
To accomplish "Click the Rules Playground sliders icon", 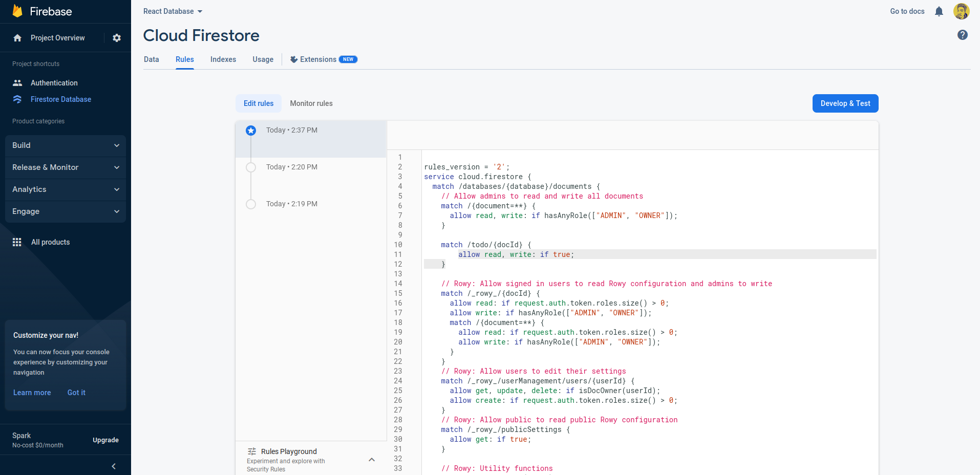I will tap(252, 451).
